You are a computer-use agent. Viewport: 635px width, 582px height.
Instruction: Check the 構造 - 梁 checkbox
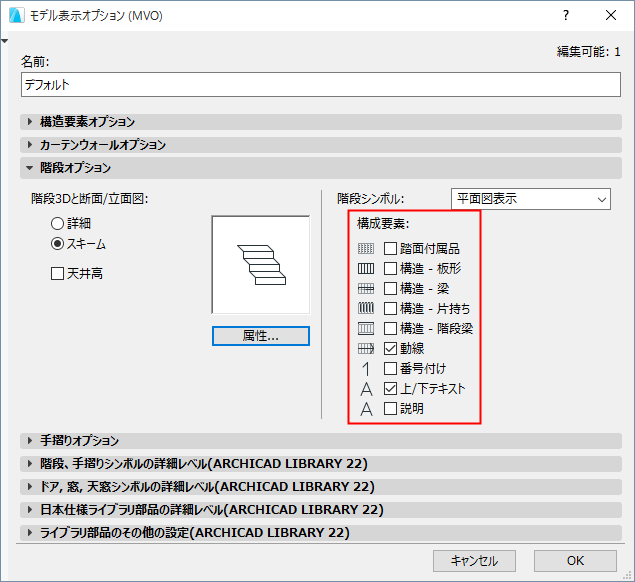pyautogui.click(x=390, y=288)
